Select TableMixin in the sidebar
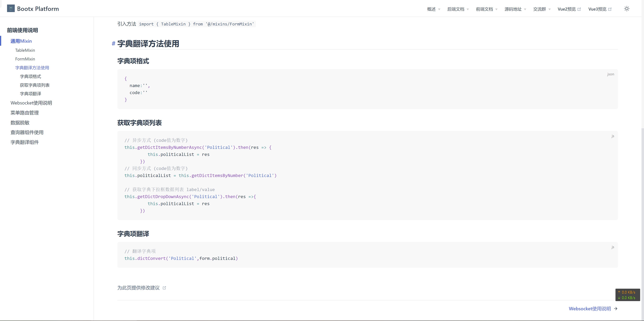Screen dimensions: 644x321 (x=25, y=50)
